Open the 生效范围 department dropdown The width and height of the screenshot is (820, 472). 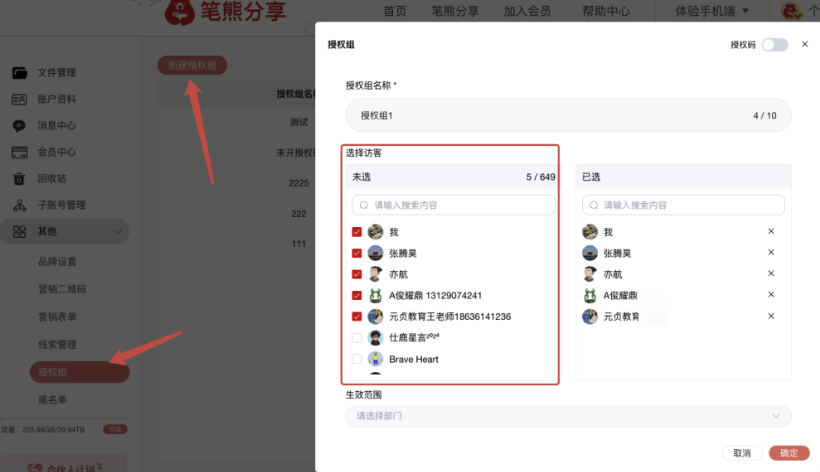[x=567, y=416]
